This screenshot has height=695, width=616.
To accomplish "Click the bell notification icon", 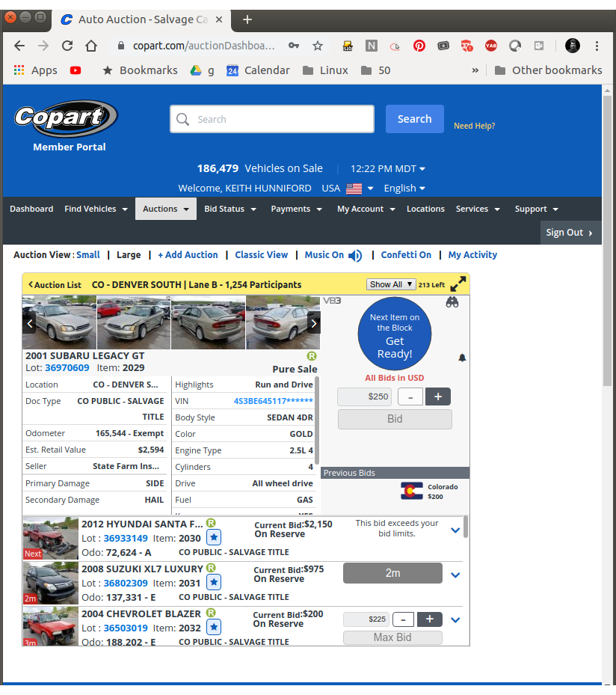I will 462,358.
